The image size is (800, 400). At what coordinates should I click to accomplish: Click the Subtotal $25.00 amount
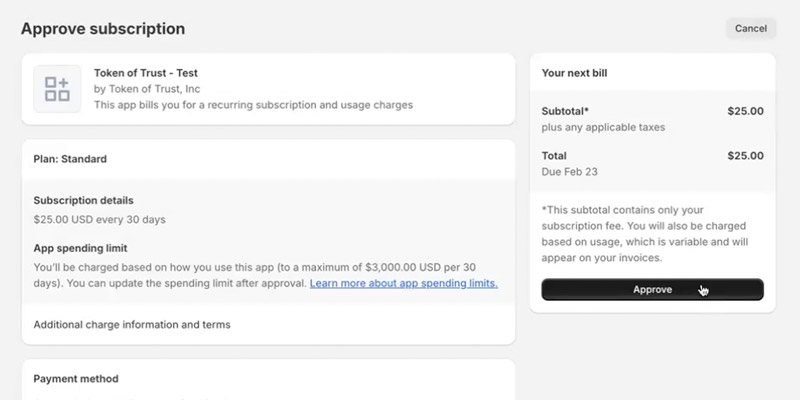click(745, 111)
